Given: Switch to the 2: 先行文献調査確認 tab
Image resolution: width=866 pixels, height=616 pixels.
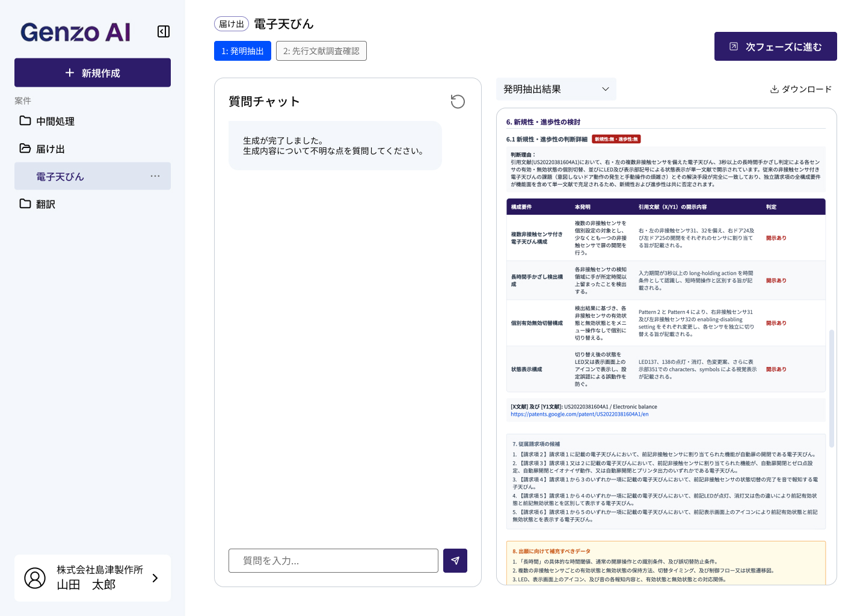Looking at the screenshot, I should [321, 51].
